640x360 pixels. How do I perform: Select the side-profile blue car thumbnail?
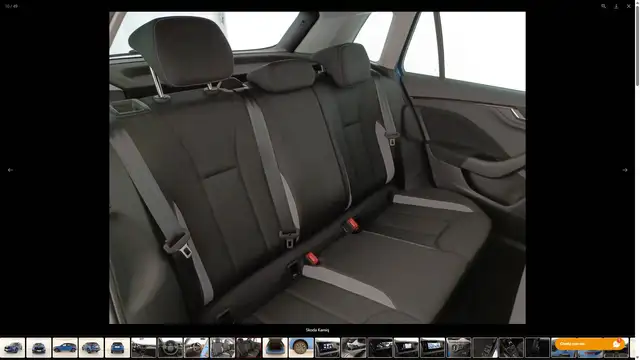coord(65,347)
